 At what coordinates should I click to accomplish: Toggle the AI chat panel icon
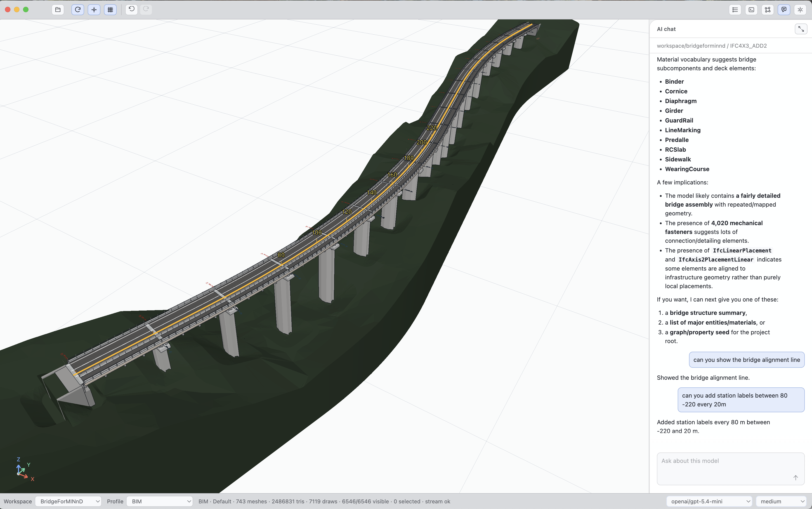coord(784,9)
